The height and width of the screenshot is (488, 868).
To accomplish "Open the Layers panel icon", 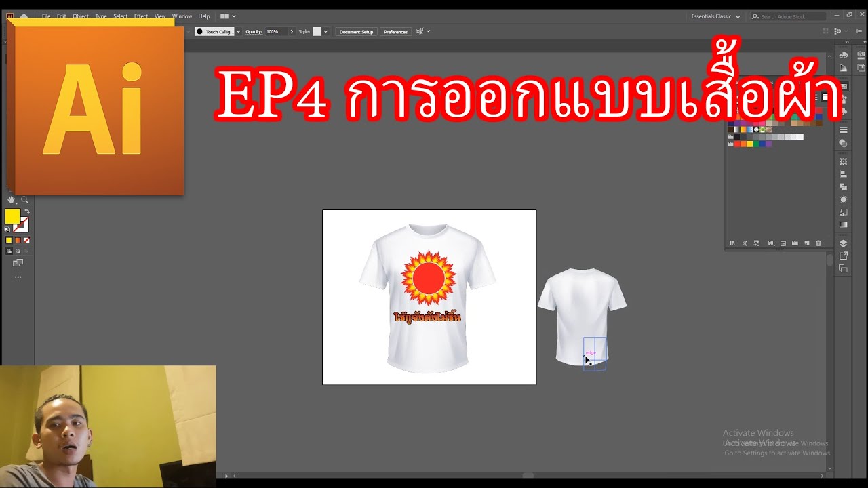I will [844, 243].
